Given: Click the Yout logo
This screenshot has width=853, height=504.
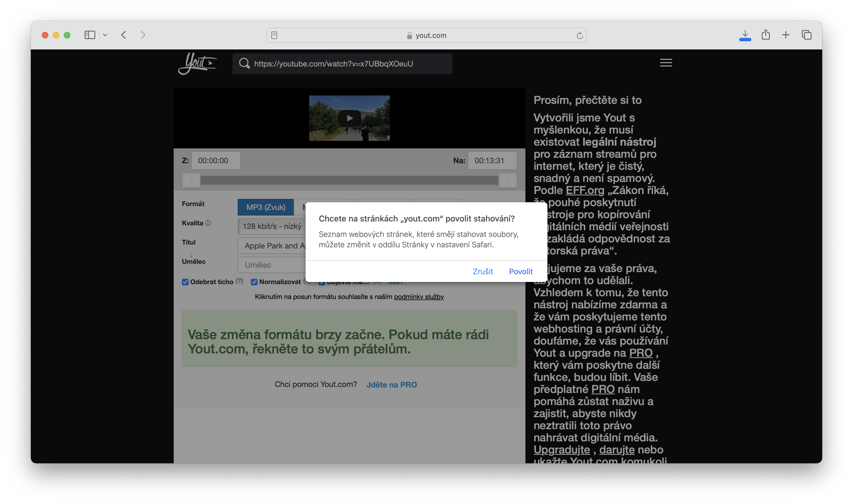Looking at the screenshot, I should click(x=197, y=63).
